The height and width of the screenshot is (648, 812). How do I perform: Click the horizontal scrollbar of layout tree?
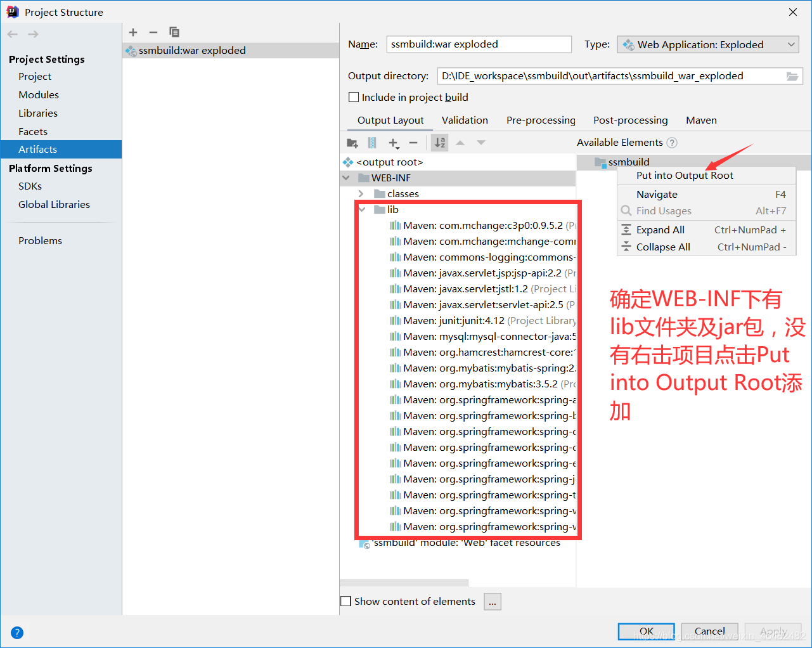pyautogui.click(x=404, y=583)
